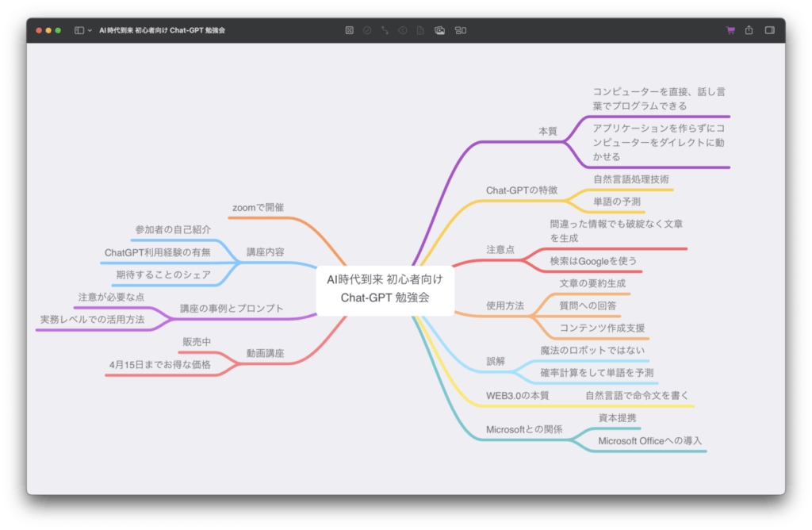Image resolution: width=812 pixels, height=530 pixels.
Task: Select the コンテンツ作成支援 node
Action: tap(603, 328)
